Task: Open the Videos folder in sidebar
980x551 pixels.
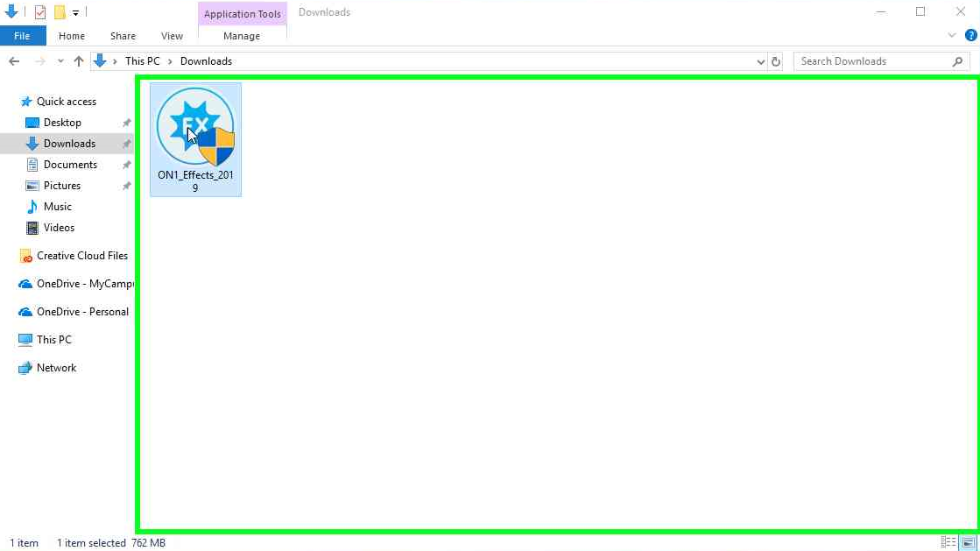Action: tap(59, 228)
